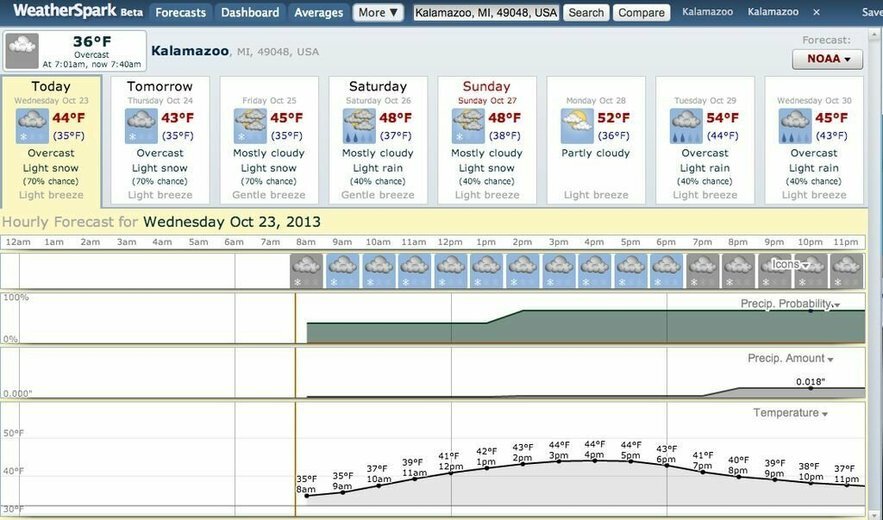Click the 6am hour label
Image resolution: width=883 pixels, height=520 pixels.
click(x=234, y=242)
